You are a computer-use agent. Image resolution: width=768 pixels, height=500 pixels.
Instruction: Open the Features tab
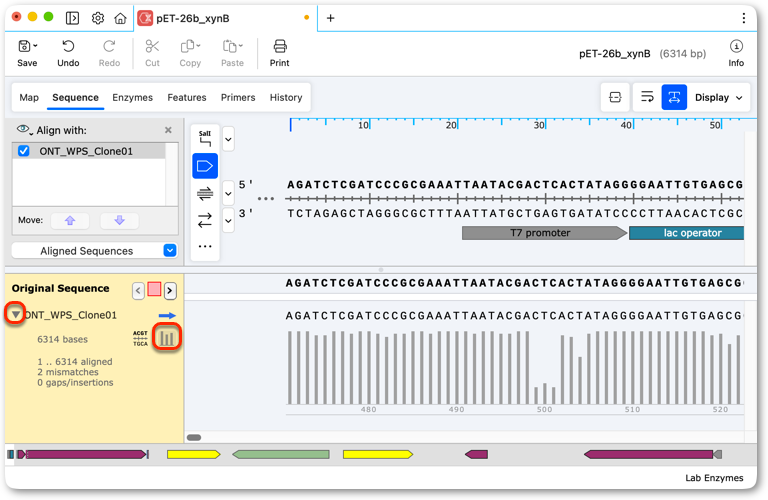point(187,97)
